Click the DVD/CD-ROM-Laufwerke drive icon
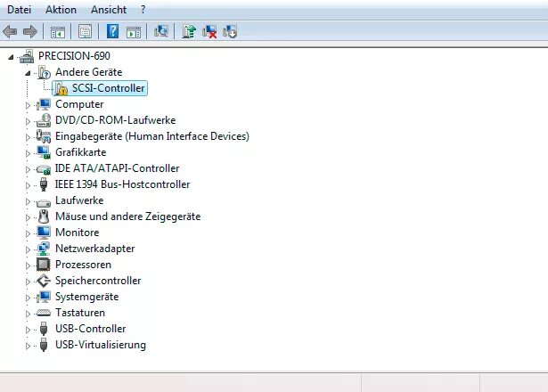Viewport: 548px width, 392px height. (x=44, y=120)
